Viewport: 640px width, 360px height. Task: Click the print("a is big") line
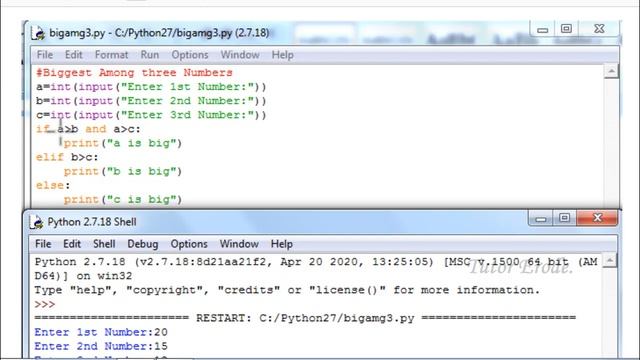coord(122,143)
